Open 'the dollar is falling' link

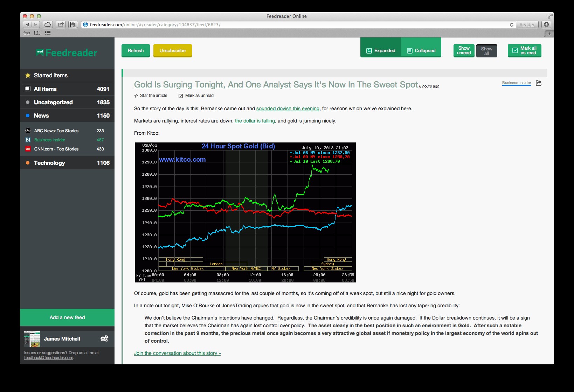255,121
